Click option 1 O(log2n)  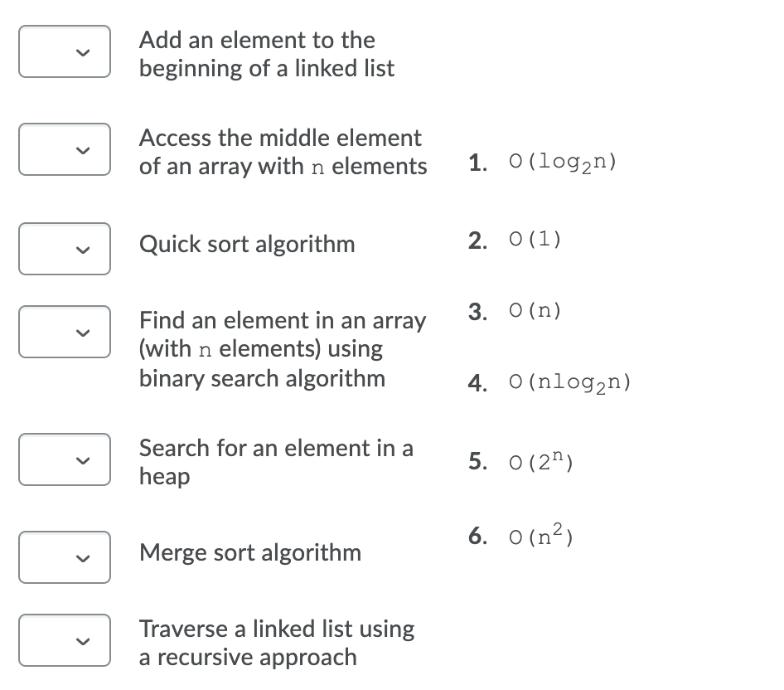point(543,163)
